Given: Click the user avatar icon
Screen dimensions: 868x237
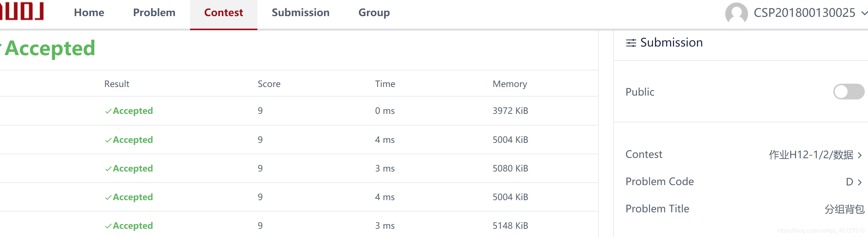Looking at the screenshot, I should click(736, 13).
